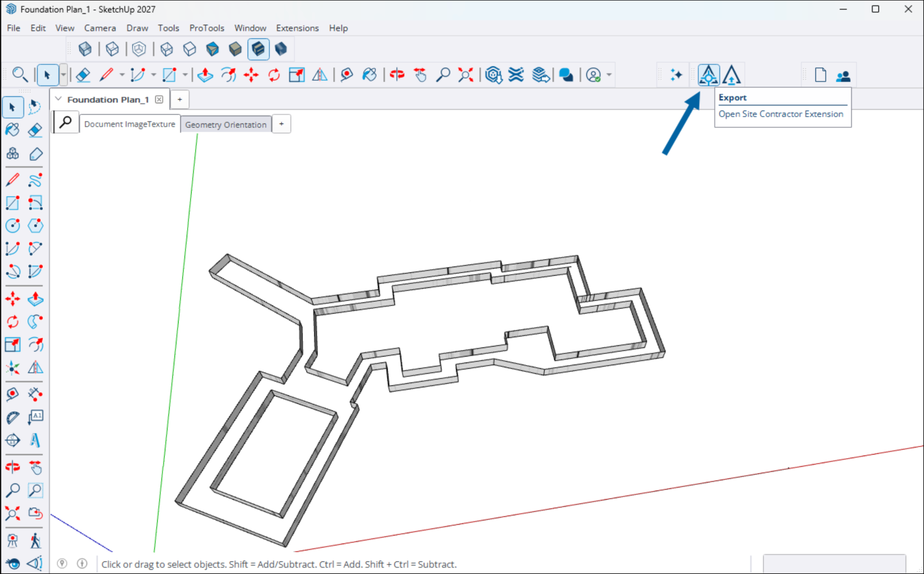Add a new document tab with plus
Image resolution: width=924 pixels, height=574 pixels.
point(180,99)
